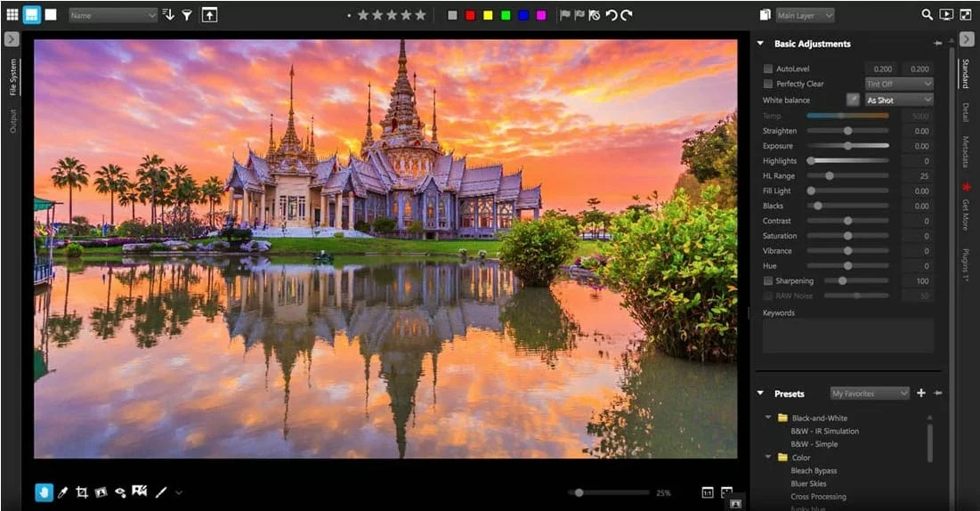Open the Metadata tab
This screenshot has height=511, width=980.
click(965, 152)
